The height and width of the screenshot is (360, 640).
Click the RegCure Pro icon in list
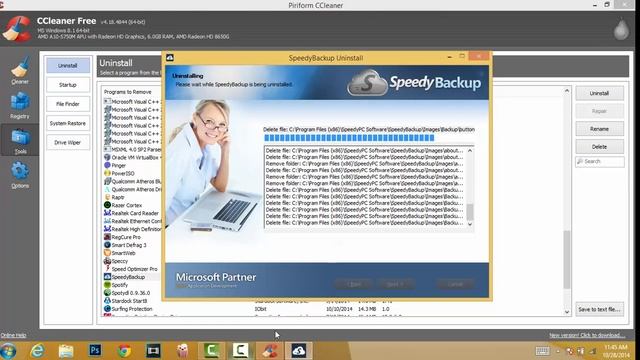tap(107, 237)
